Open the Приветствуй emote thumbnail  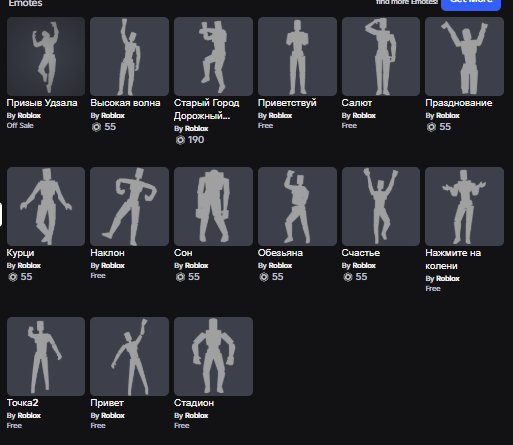point(297,57)
